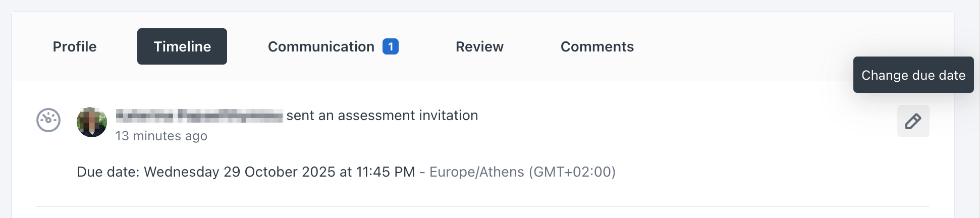Click the 11:45 PM time text
This screenshot has width=980, height=218.
[385, 172]
